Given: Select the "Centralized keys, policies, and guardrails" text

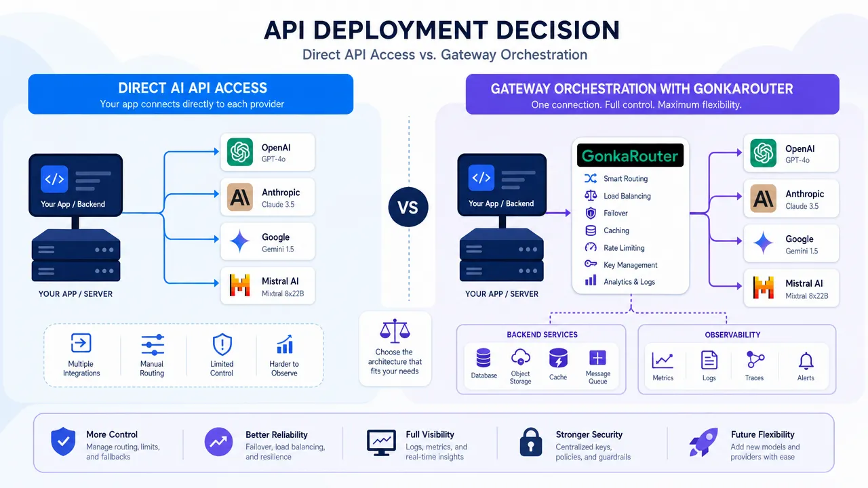Looking at the screenshot, I should (593, 452).
